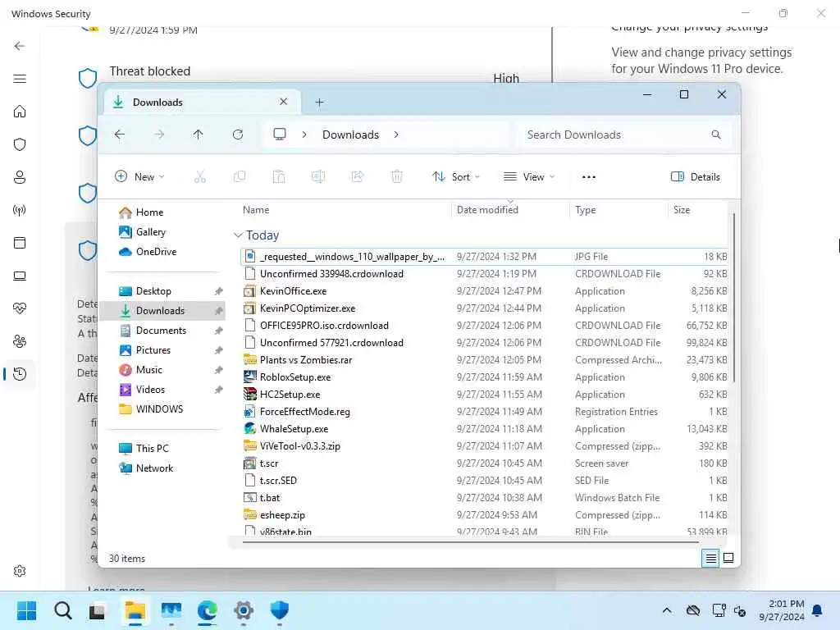Select the Downloads tab in Explorer
The width and height of the screenshot is (840, 630).
pos(201,102)
